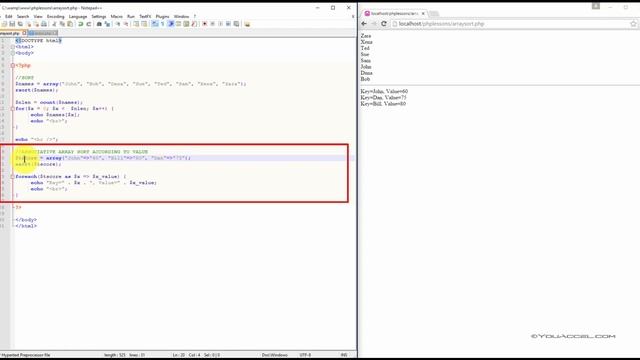The width and height of the screenshot is (640, 360).
Task: Click the UTF-8 encoding status bar entry
Action: coord(305,355)
